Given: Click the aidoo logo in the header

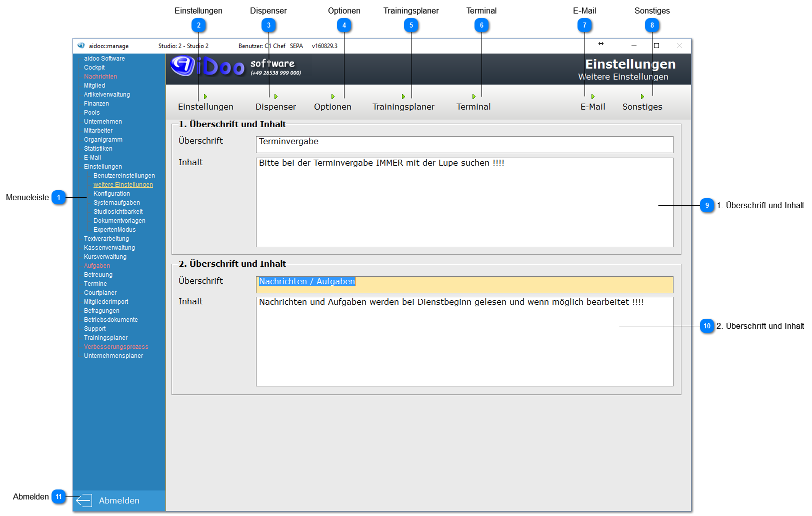Looking at the screenshot, I should [207, 66].
